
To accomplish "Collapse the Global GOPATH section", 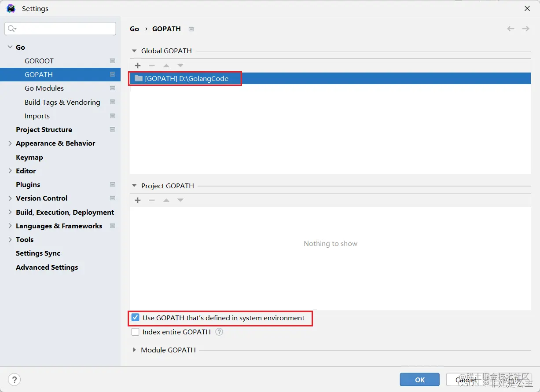I will click(134, 51).
